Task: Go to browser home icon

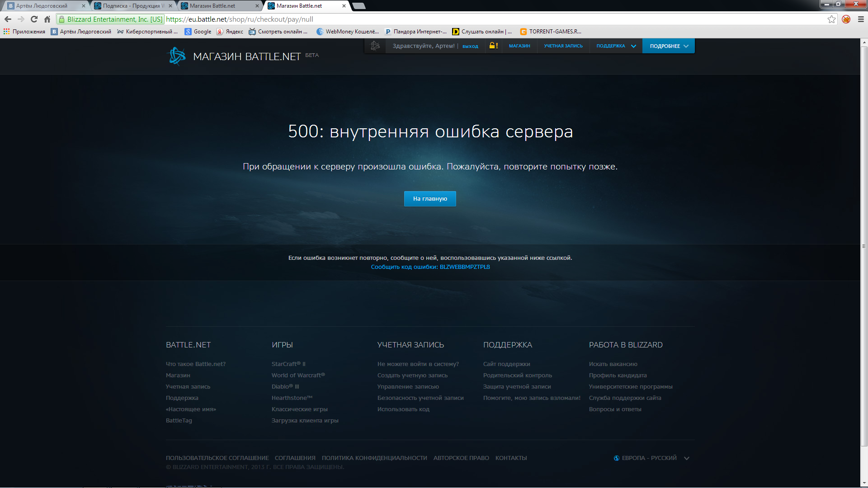Action: pyautogui.click(x=47, y=19)
